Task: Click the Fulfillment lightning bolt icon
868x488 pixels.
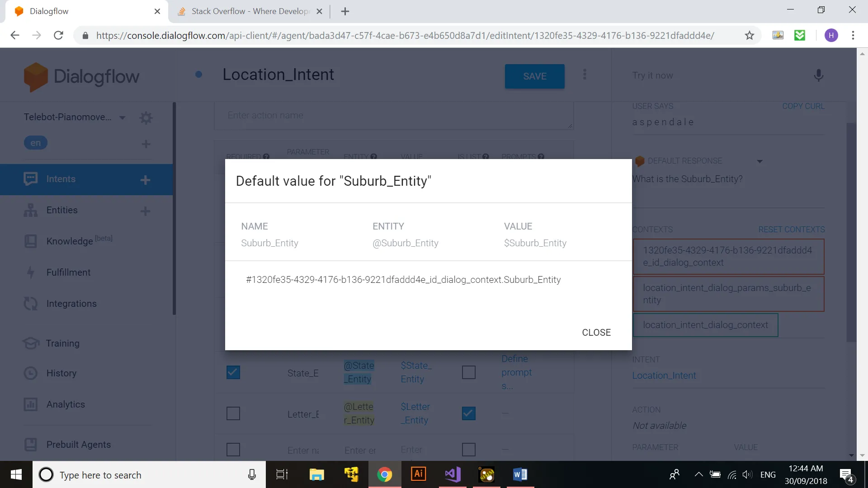Action: [x=30, y=272]
